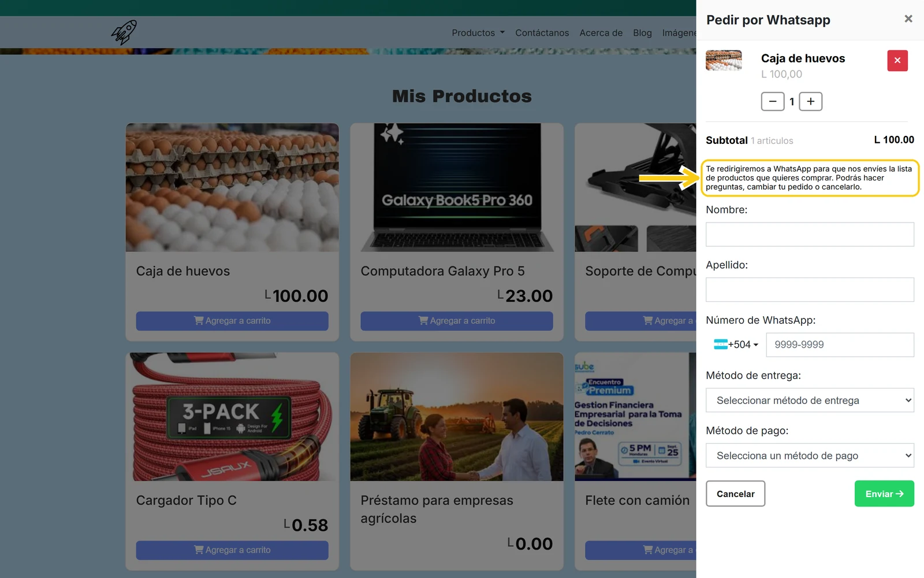924x578 pixels.
Task: Click the Imágenes menu item
Action: coord(679,33)
